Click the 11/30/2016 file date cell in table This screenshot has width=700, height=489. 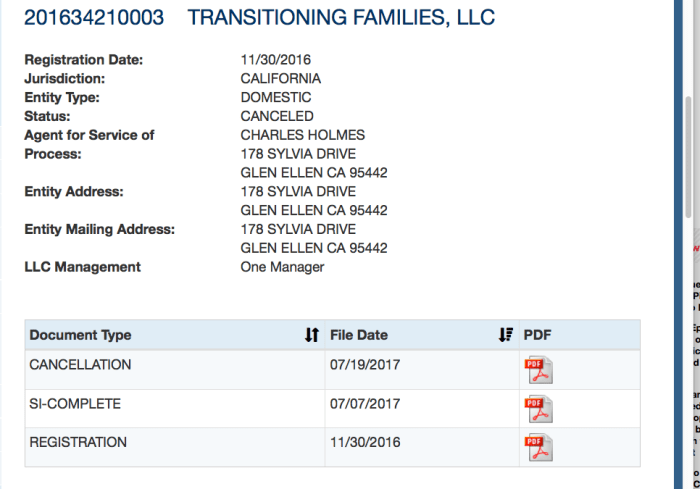(x=365, y=442)
